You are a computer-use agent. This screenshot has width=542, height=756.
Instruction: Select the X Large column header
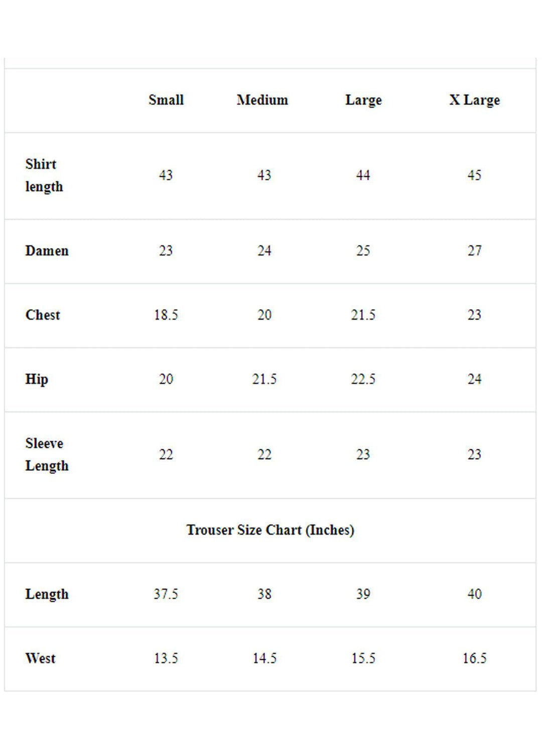point(474,100)
